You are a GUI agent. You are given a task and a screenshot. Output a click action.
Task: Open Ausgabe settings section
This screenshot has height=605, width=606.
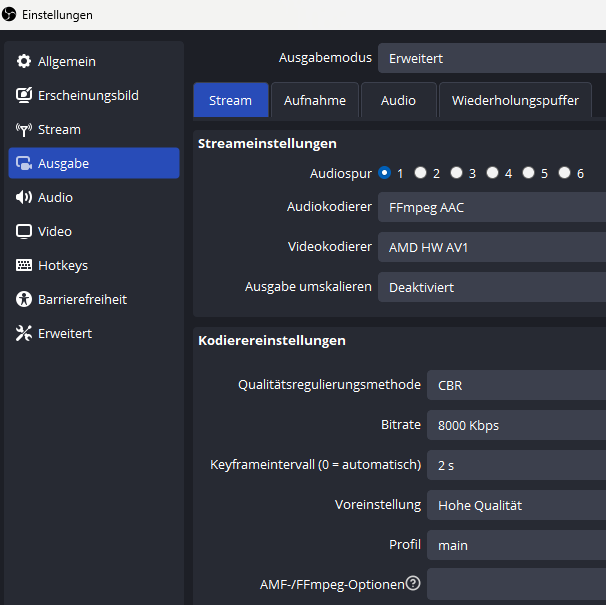pyautogui.click(x=94, y=163)
